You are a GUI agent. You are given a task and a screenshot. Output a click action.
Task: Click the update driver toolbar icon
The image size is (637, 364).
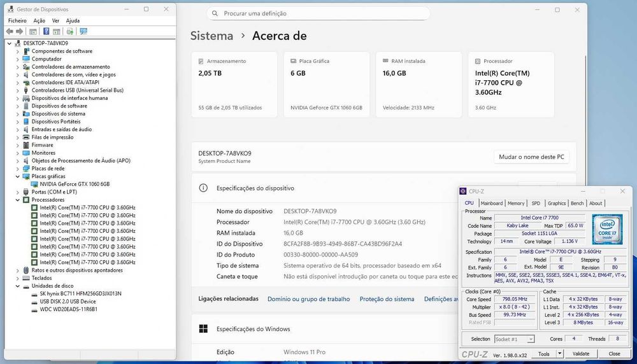pos(70,31)
